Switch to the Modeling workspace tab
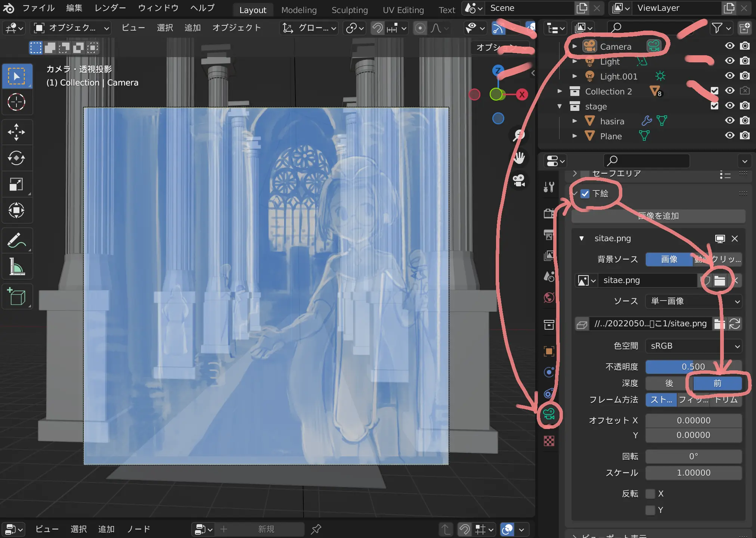 click(x=299, y=10)
